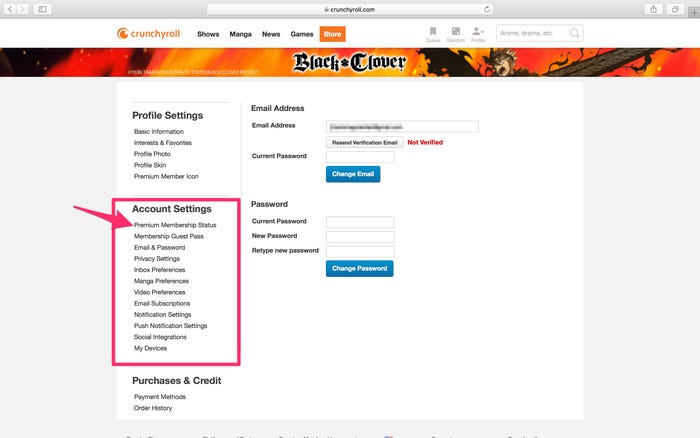Open a new Safari tab
The image size is (700, 438).
click(x=694, y=13)
